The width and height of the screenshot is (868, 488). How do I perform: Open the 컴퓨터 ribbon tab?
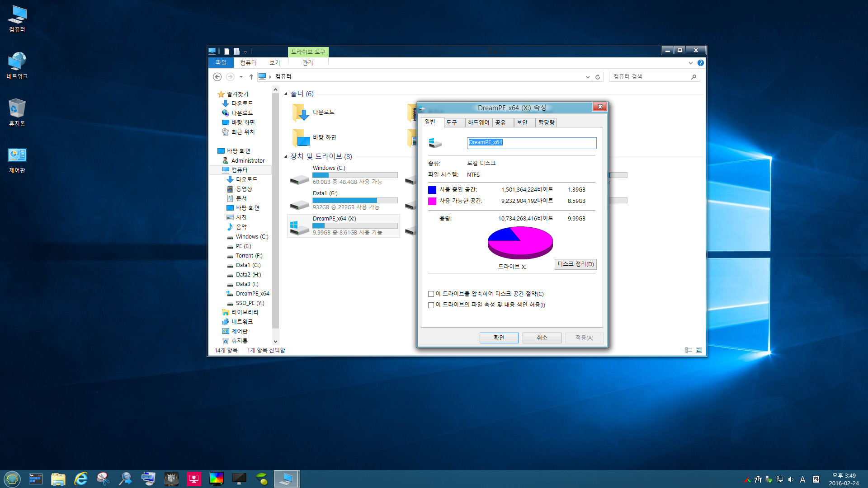[248, 63]
